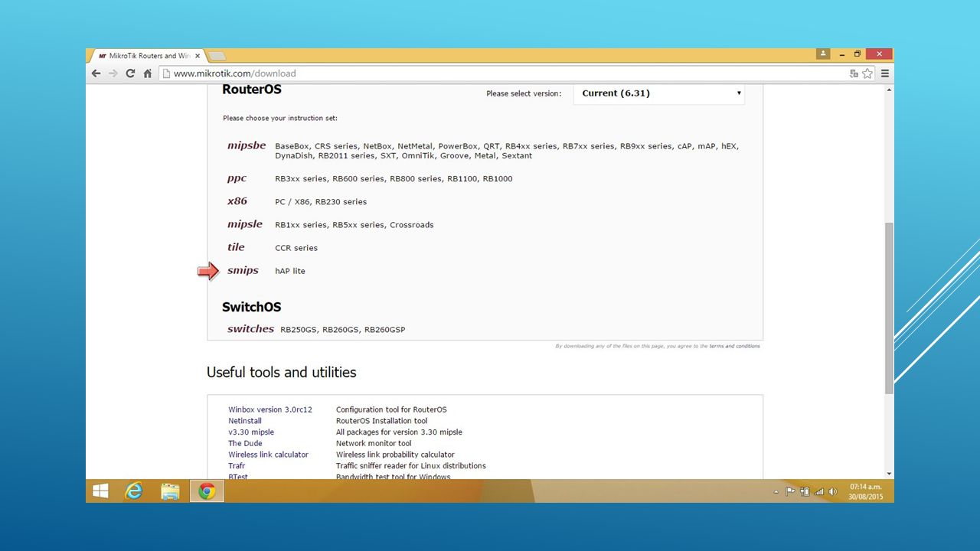Click 'Useful tools and utilities' heading
Screen dimensions: 980x551
click(281, 373)
